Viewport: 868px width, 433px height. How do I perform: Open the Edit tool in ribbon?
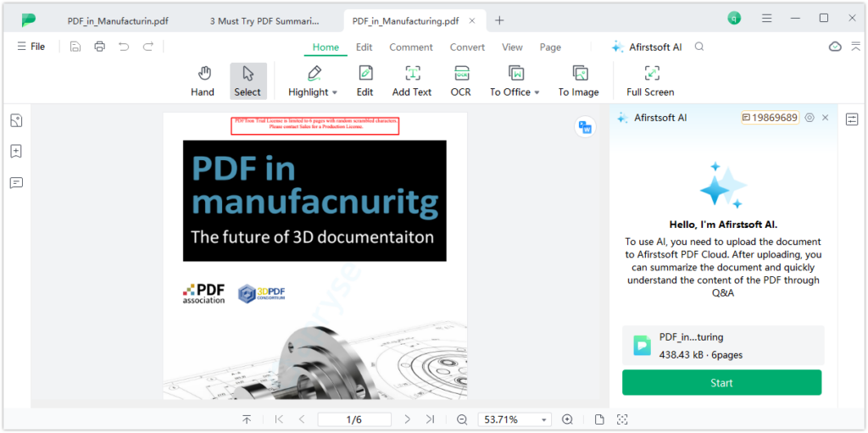[364, 80]
